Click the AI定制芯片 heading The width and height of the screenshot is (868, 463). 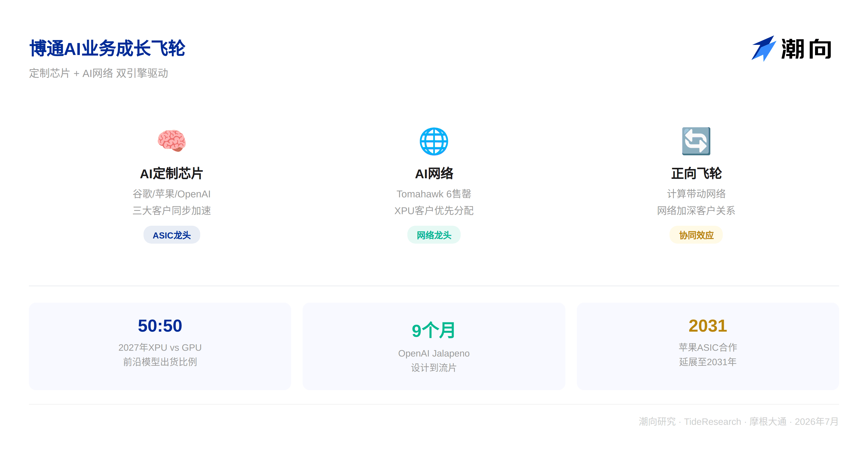[172, 174]
